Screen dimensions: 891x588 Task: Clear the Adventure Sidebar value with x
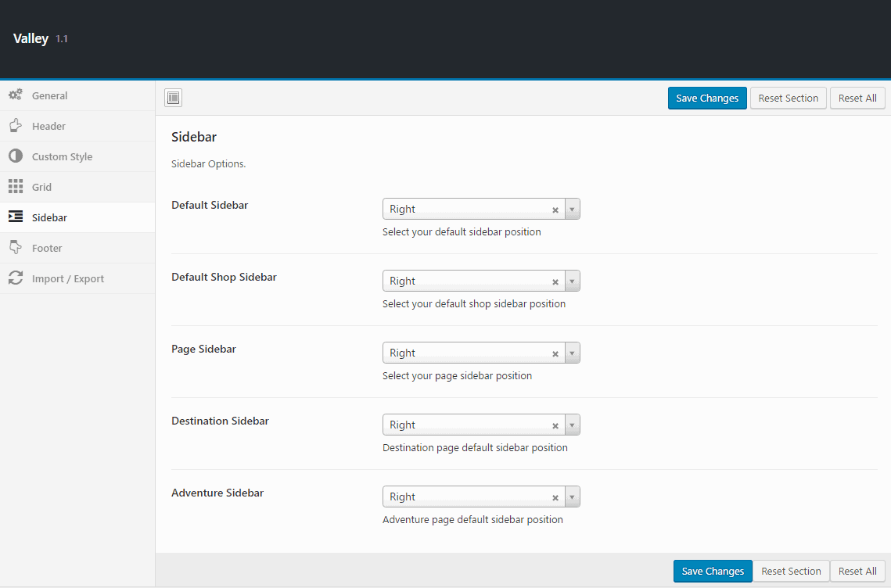point(555,497)
